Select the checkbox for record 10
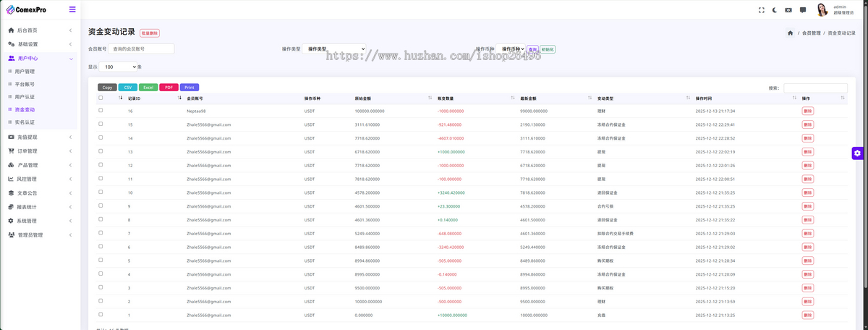868x330 pixels. [101, 192]
